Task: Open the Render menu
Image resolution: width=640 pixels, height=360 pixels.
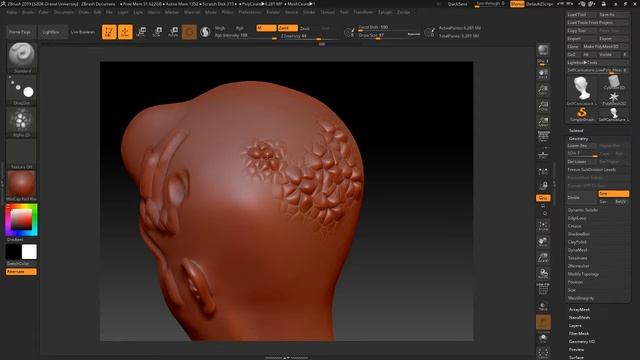Action: coord(273,12)
